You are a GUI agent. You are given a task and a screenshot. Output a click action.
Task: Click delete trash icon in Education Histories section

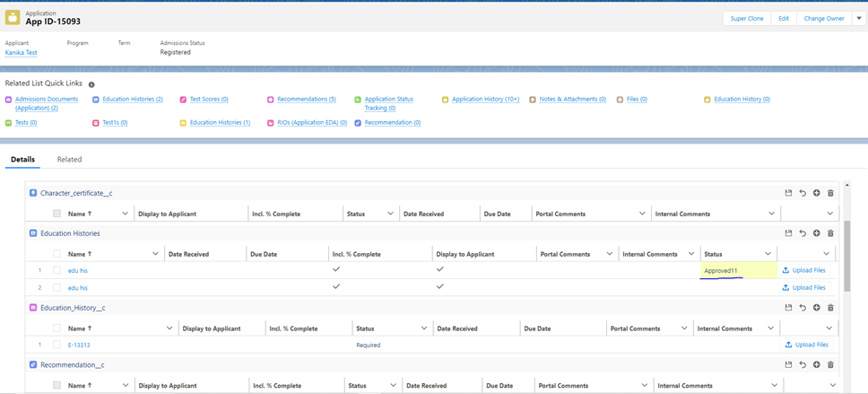[x=830, y=233]
